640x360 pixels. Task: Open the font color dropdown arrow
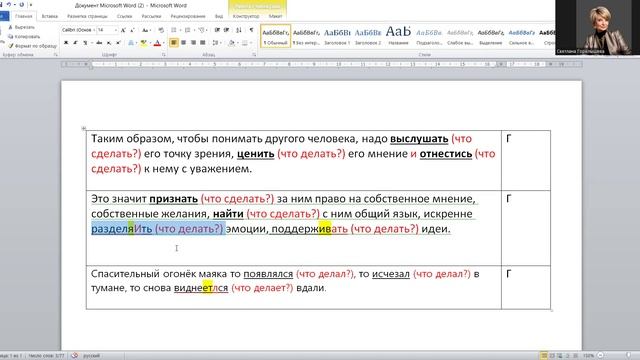point(163,42)
